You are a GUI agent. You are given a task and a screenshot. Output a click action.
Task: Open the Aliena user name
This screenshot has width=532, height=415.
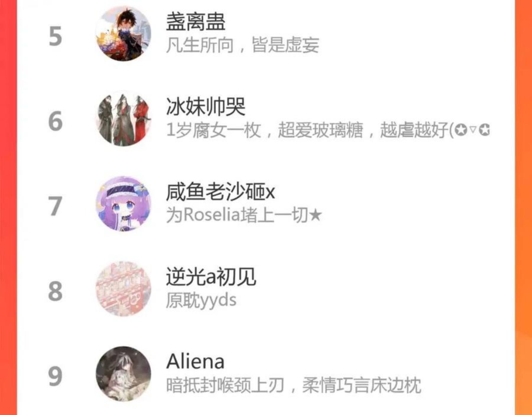(195, 361)
